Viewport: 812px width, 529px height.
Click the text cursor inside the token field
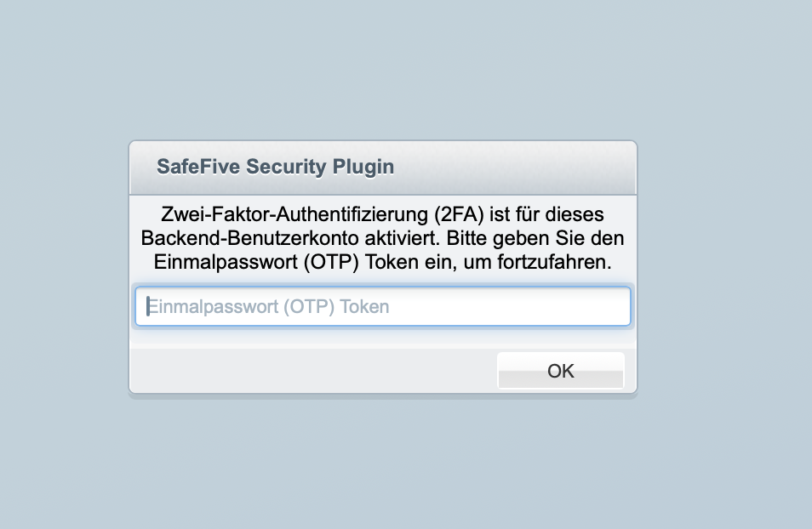[x=147, y=306]
